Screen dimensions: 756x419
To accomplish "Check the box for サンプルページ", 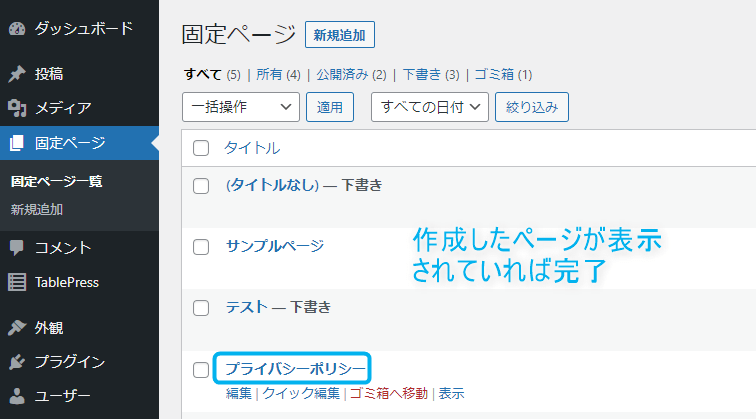I will [201, 247].
